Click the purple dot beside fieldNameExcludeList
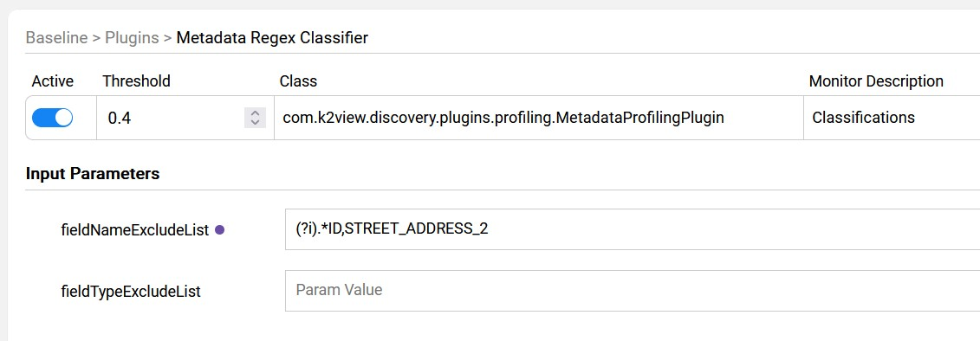This screenshot has height=341, width=980. click(219, 230)
